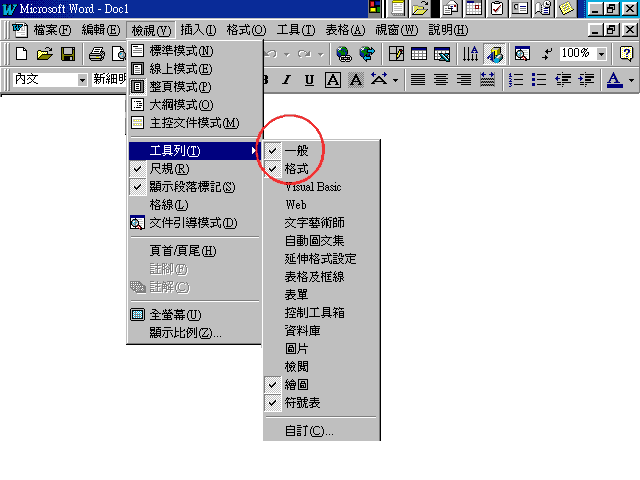Toggle the Drawing toolbar icon

(495, 54)
